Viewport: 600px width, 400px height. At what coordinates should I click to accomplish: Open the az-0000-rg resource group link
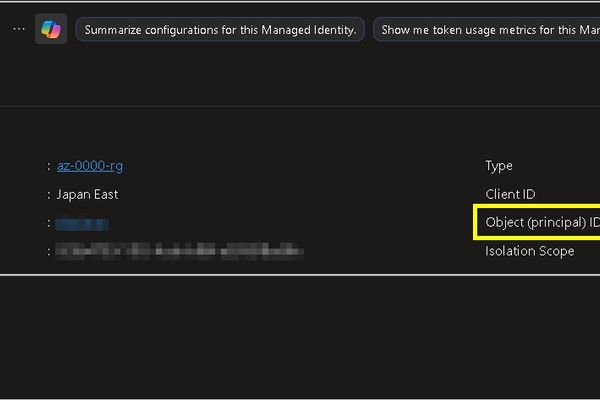click(x=90, y=166)
